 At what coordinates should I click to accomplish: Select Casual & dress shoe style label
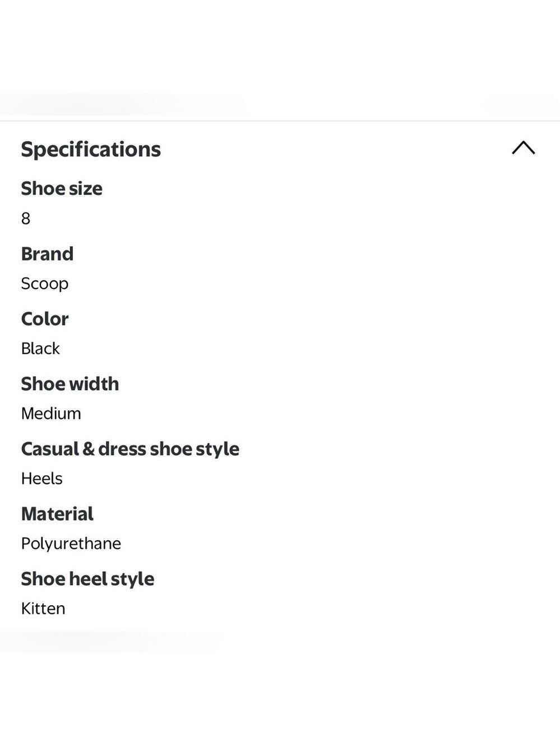[130, 448]
